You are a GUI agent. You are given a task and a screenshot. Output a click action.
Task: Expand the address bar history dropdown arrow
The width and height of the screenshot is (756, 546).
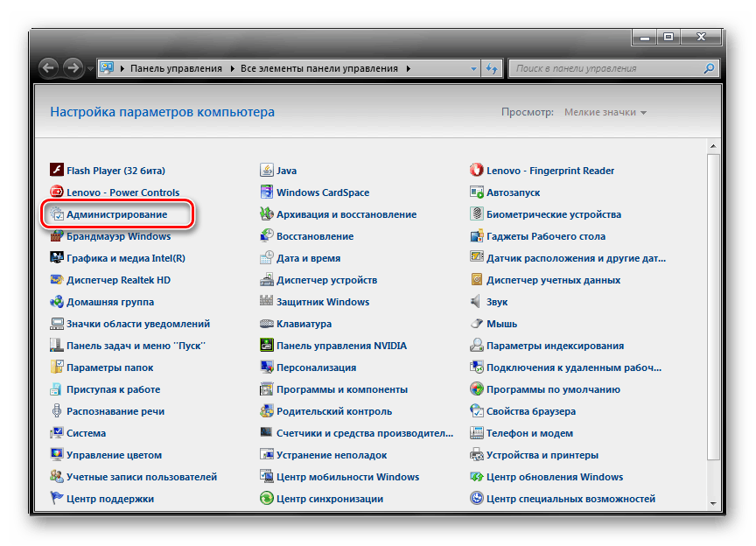473,68
